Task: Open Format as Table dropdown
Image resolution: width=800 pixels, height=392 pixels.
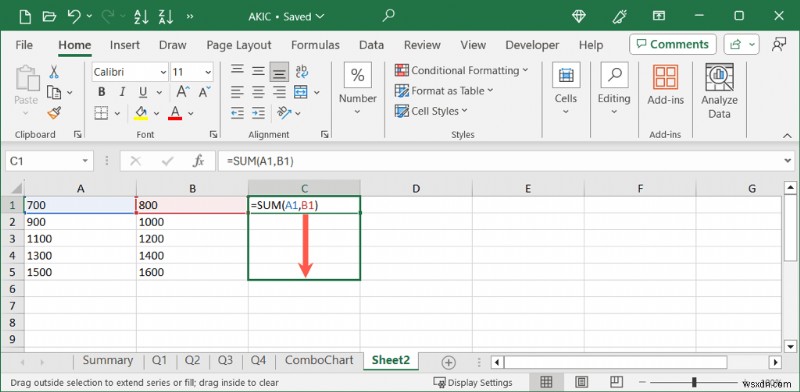Action: point(444,91)
